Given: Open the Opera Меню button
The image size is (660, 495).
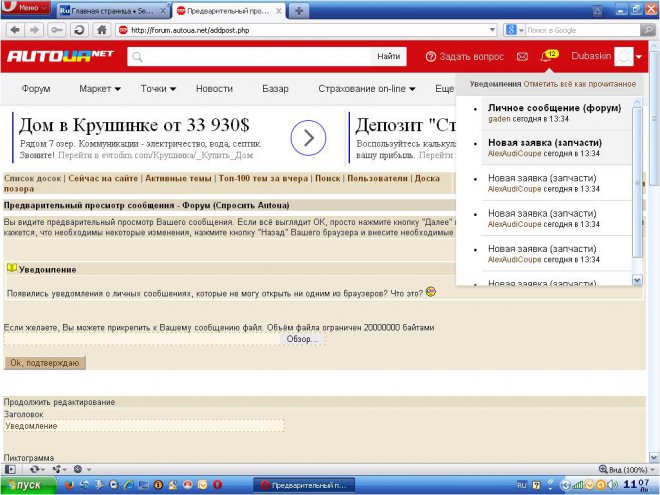Looking at the screenshot, I should (24, 9).
